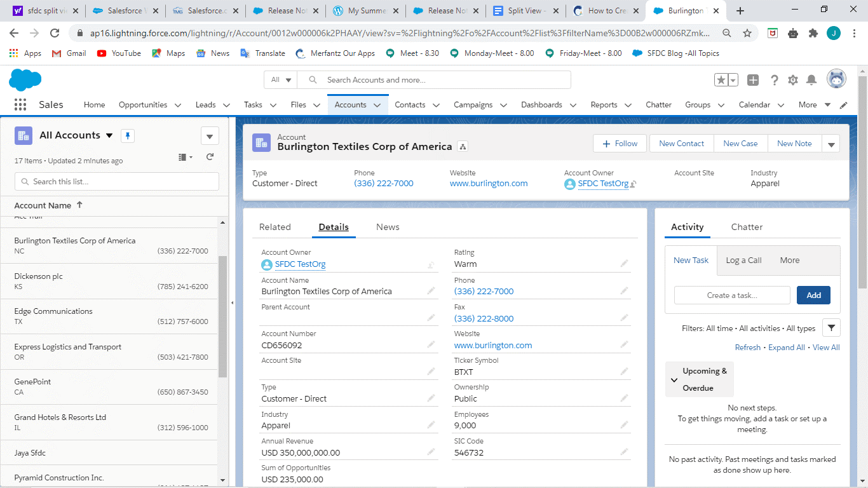Switch to the Chatter tab
Image resolution: width=868 pixels, height=488 pixels.
point(746,227)
